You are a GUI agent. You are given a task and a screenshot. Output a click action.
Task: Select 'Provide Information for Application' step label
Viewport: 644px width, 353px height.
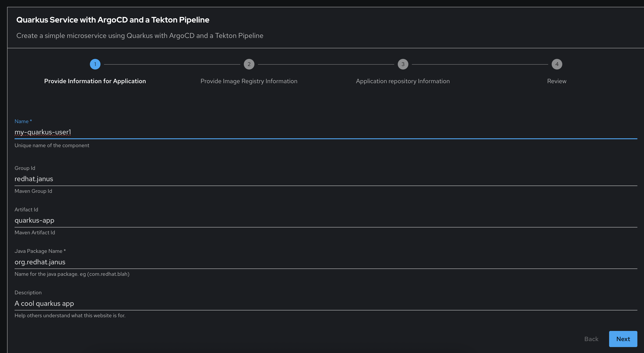(x=95, y=81)
